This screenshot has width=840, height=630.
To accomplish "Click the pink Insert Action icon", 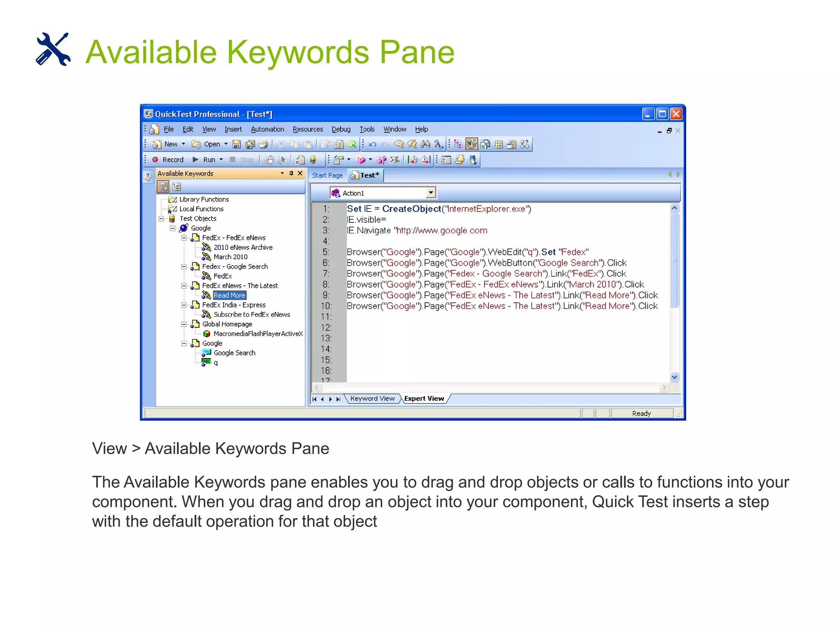I will click(361, 160).
